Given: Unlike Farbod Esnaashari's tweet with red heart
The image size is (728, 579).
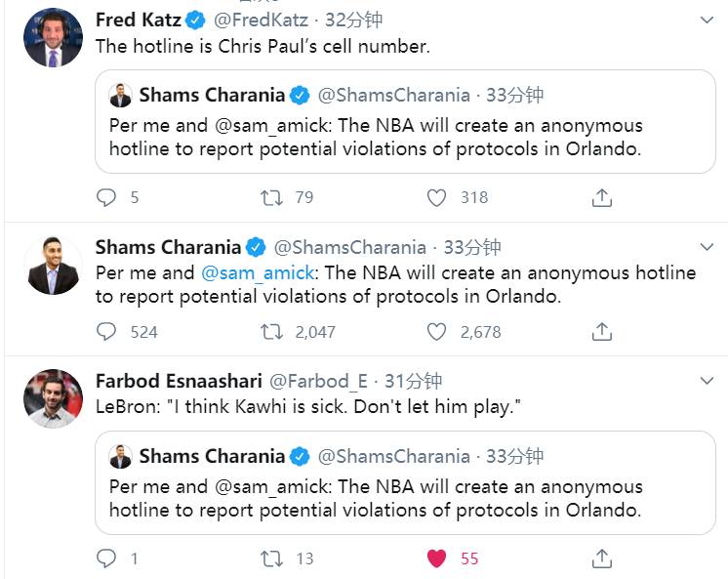Looking at the screenshot, I should pos(436,558).
